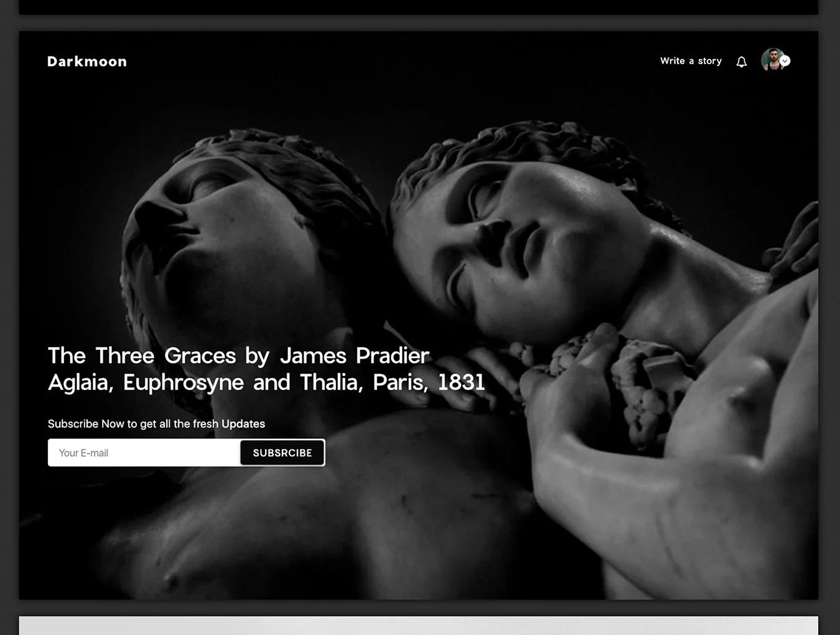Open the user profile avatar
The image size is (840, 635).
tap(772, 60)
